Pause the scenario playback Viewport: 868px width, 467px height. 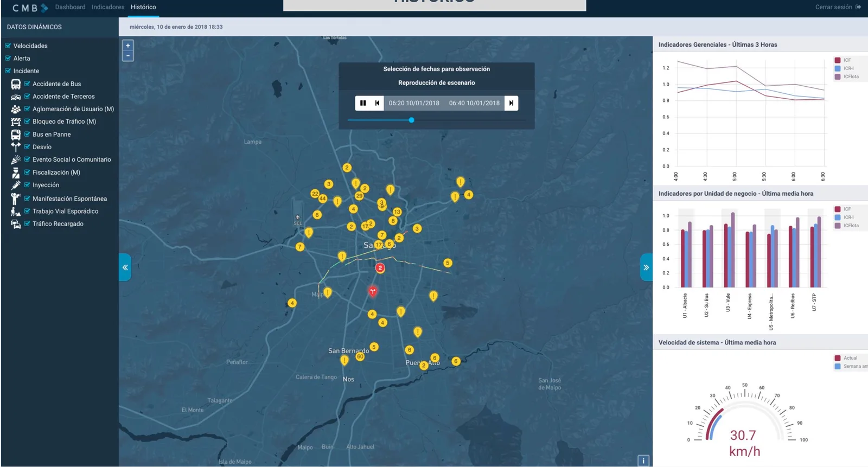tap(363, 103)
